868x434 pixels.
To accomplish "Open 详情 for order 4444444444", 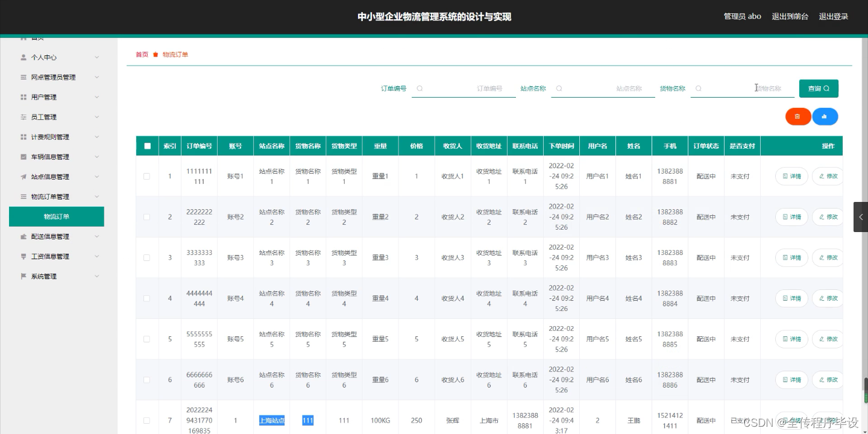I will [791, 298].
